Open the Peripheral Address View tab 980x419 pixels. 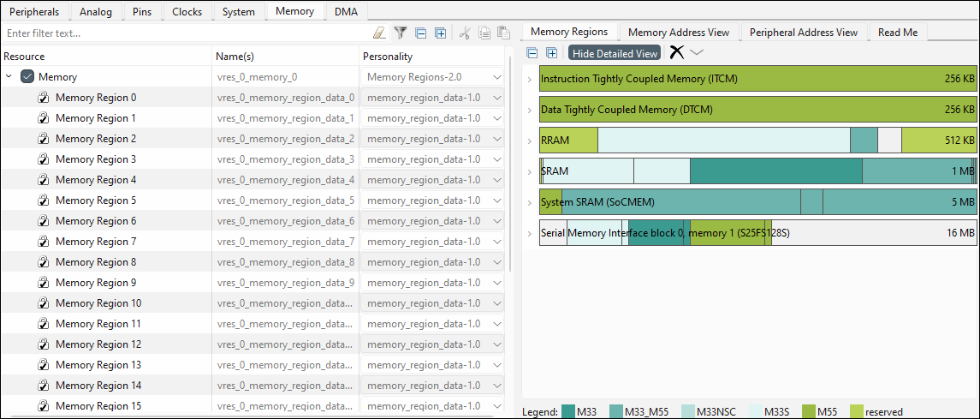point(803,33)
